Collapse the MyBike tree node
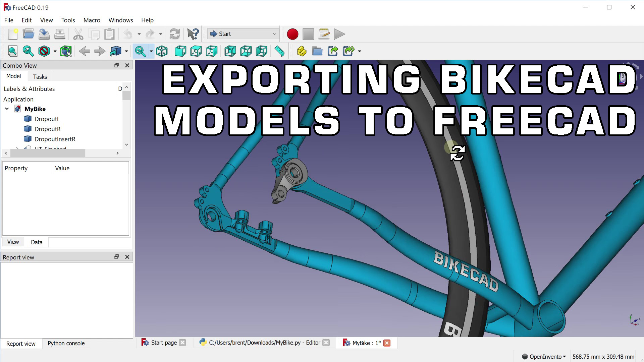 click(7, 109)
